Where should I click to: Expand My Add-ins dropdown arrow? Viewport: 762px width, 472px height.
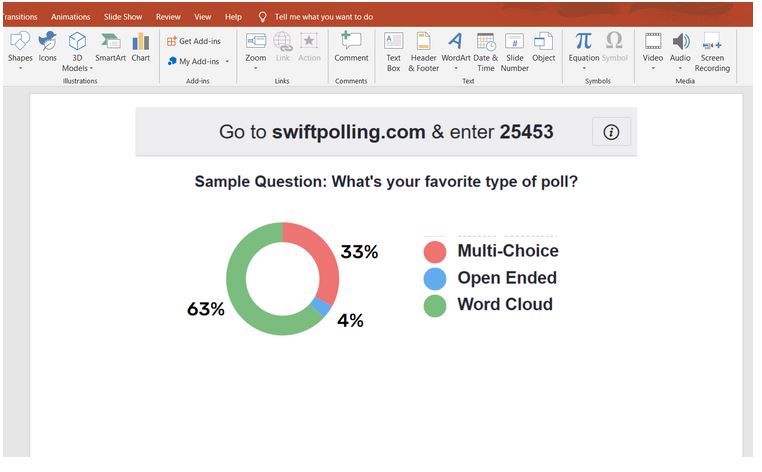pyautogui.click(x=227, y=61)
